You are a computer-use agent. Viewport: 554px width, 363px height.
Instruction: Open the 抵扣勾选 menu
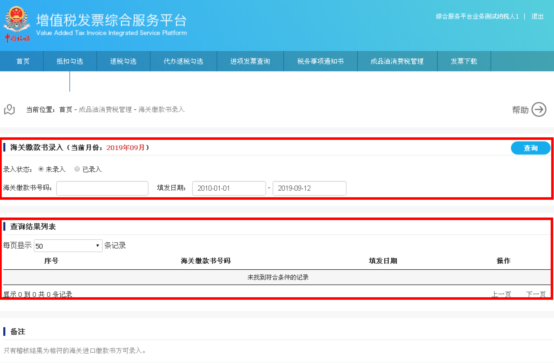tap(70, 62)
